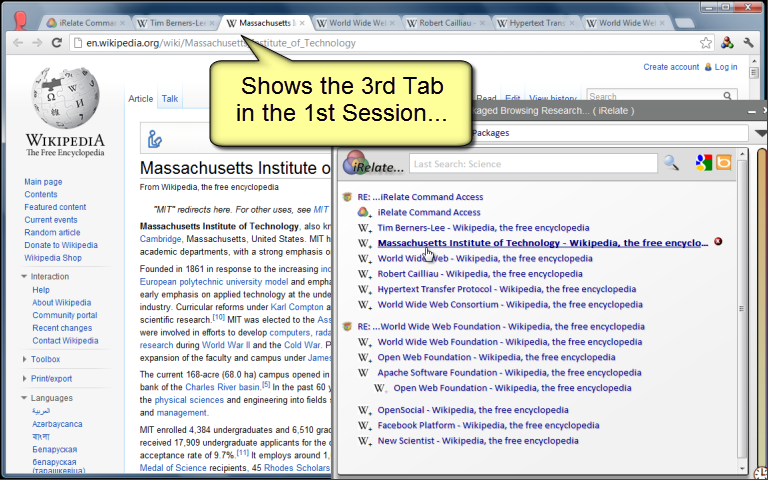This screenshot has width=768, height=480.
Task: Expand the Print/export sidebar section
Action: (24, 379)
